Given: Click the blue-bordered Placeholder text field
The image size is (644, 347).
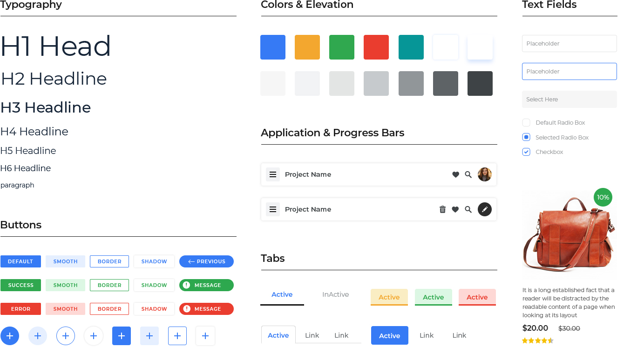Looking at the screenshot, I should click(569, 72).
